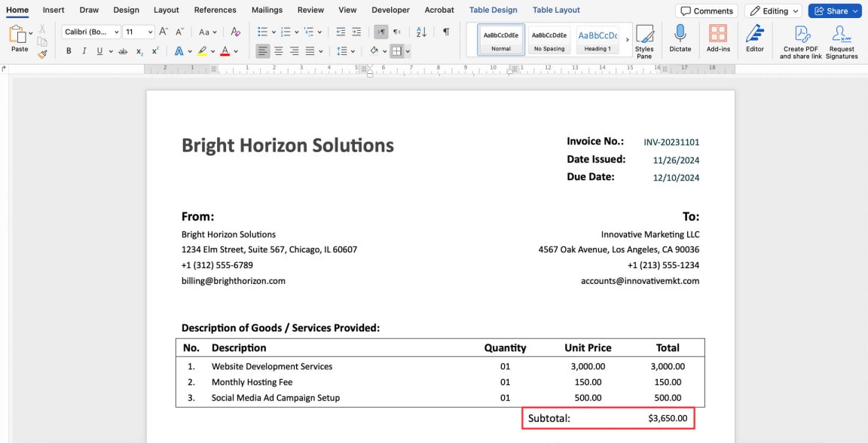Open the Comments panel
This screenshot has width=868, height=443.
[x=706, y=11]
